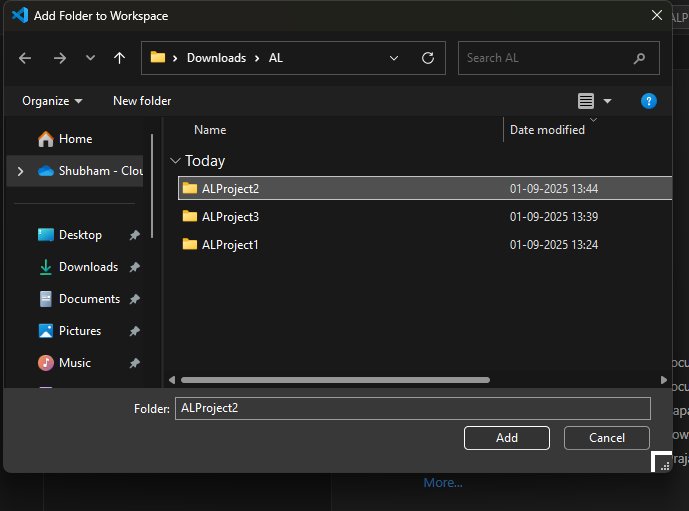
Task: Click the horizontal scrollbar in file list
Action: 335,380
